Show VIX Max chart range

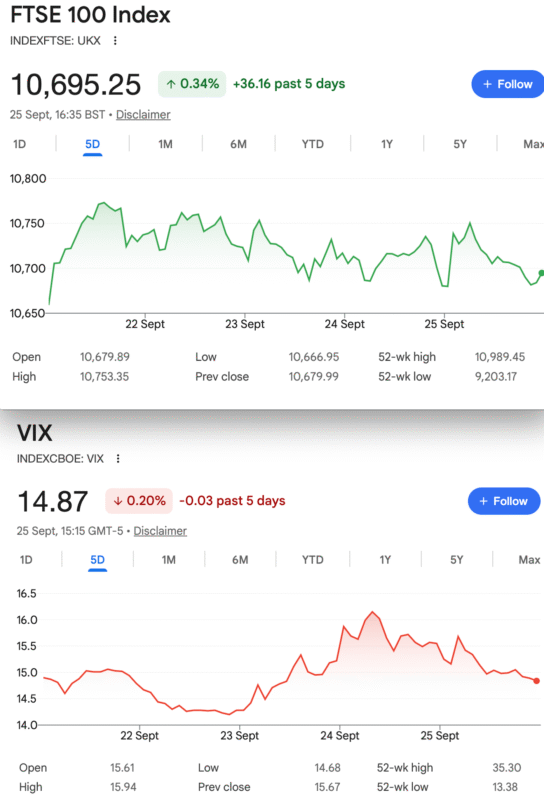pos(529,560)
